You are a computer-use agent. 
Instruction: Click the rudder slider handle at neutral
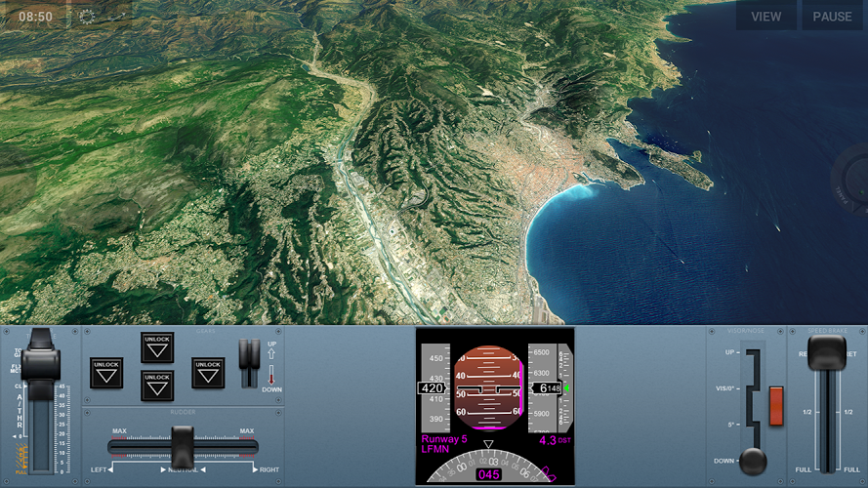(183, 445)
